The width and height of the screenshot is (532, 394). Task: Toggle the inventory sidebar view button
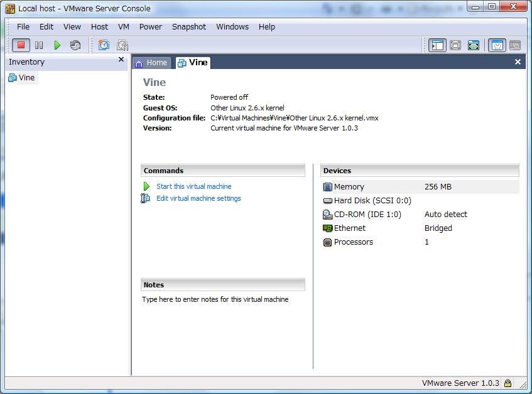(x=437, y=45)
